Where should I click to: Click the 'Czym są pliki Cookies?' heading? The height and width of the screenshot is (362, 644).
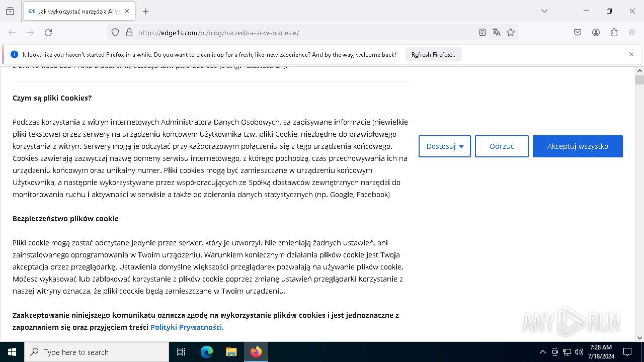click(52, 98)
